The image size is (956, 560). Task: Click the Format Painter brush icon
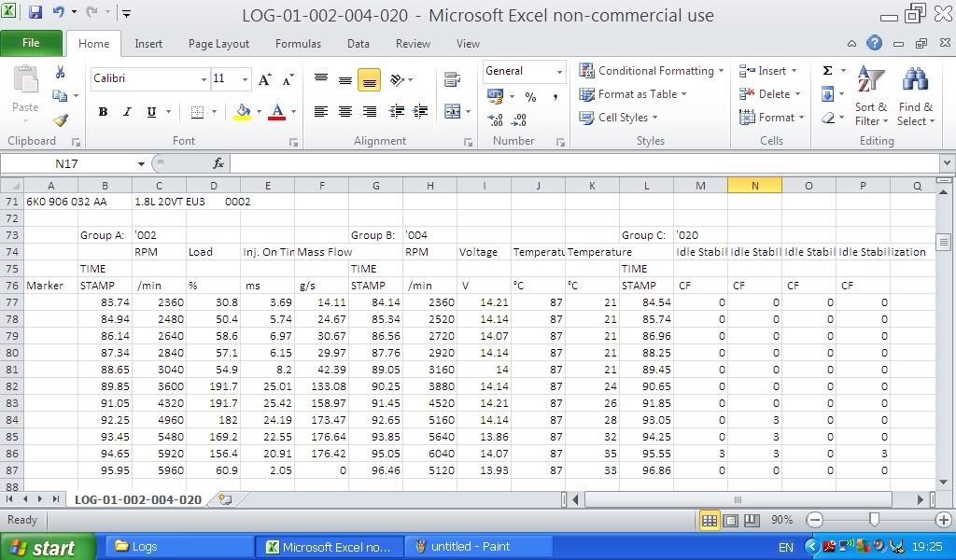pyautogui.click(x=60, y=119)
